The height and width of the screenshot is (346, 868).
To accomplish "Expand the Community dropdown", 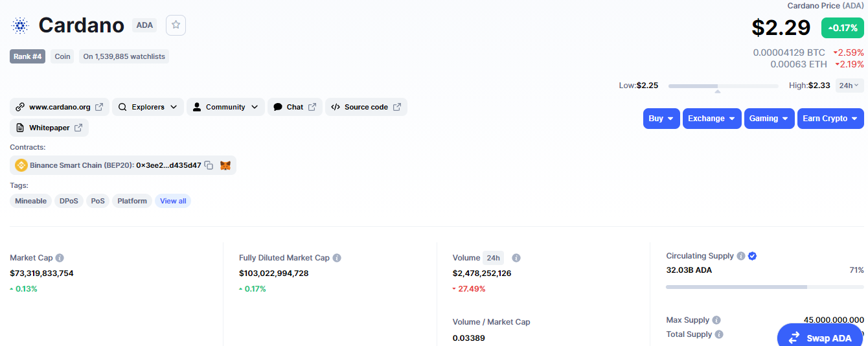I will 225,107.
